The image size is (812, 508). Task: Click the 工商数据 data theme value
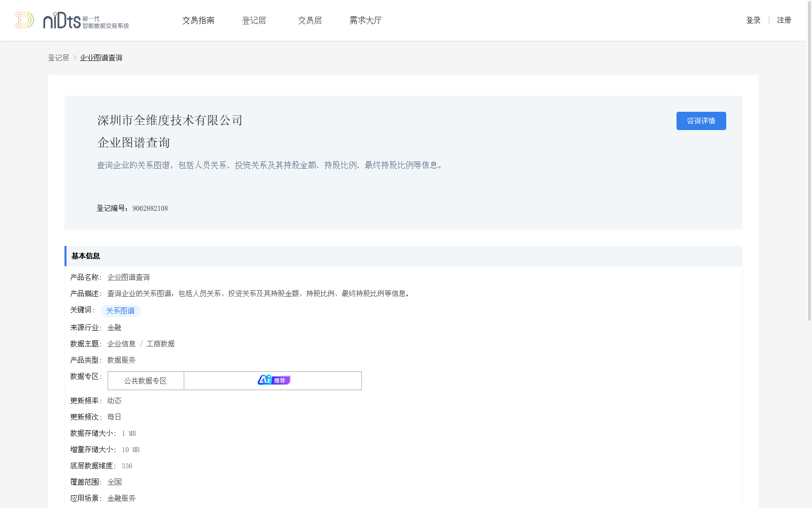pyautogui.click(x=160, y=344)
